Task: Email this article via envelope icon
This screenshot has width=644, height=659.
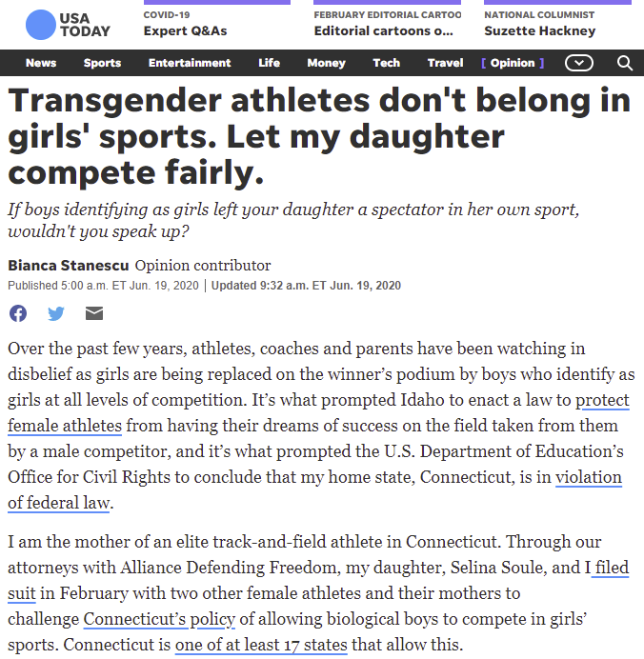Action: click(94, 313)
